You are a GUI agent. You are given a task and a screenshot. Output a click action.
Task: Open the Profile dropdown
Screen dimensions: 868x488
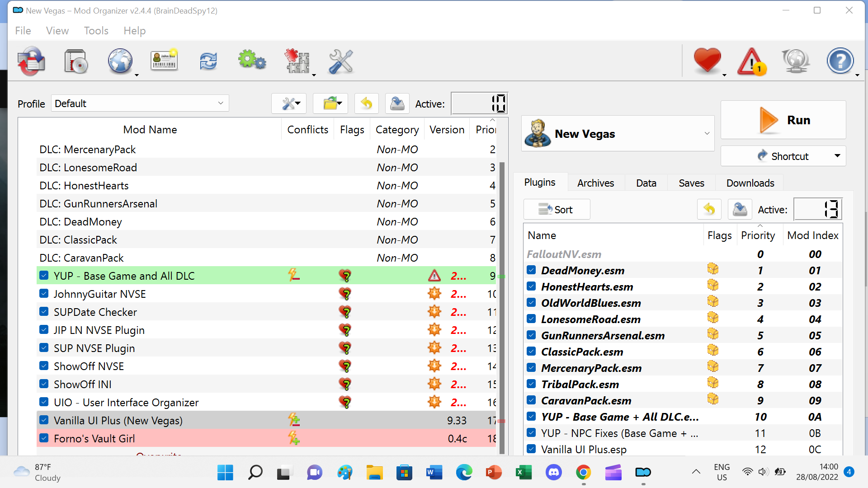click(140, 103)
